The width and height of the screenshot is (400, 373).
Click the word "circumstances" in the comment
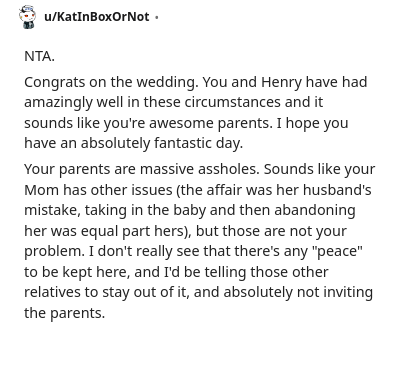click(x=233, y=102)
